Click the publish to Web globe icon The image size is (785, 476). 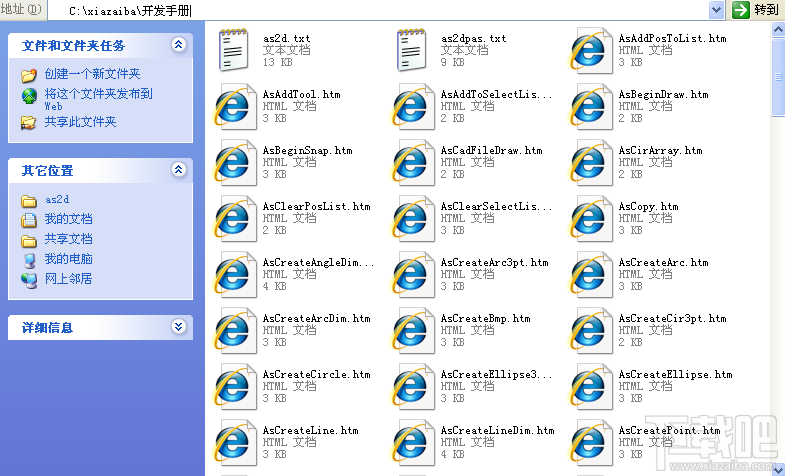[x=29, y=96]
